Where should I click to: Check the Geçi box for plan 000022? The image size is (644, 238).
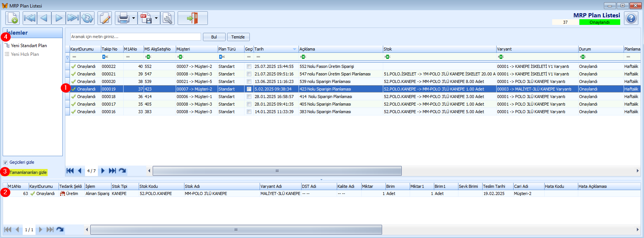pos(249,66)
